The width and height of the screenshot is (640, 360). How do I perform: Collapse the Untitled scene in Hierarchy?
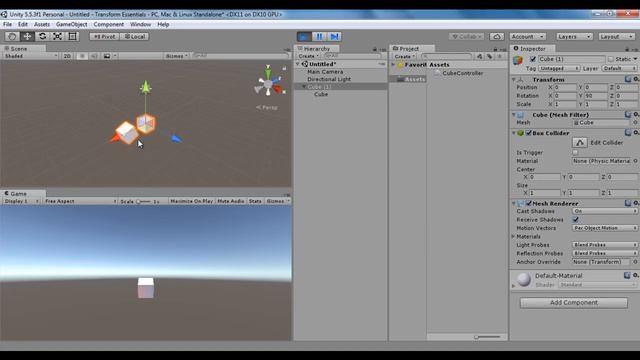(x=298, y=64)
